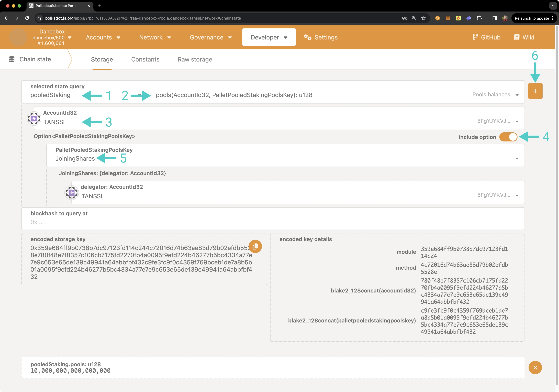Open the delegator AccountId32 dropdown

298,192
